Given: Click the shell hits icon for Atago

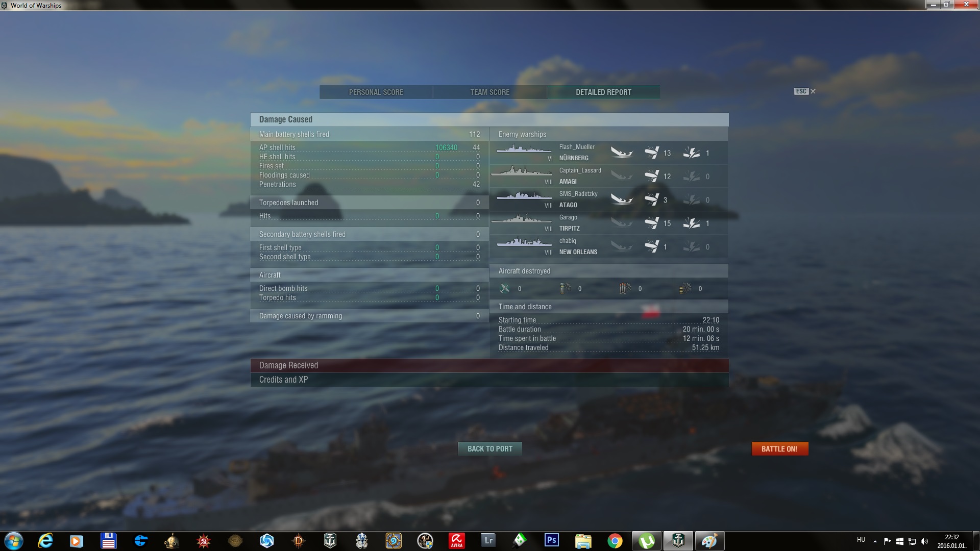Looking at the screenshot, I should (652, 200).
